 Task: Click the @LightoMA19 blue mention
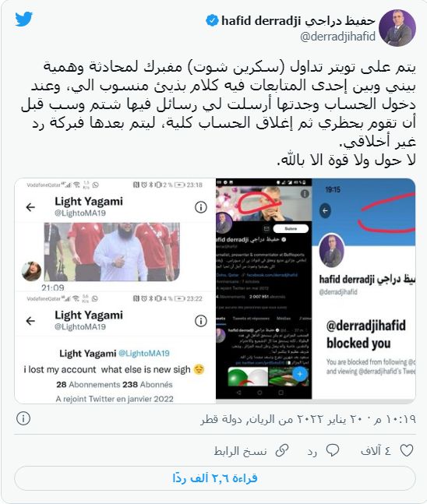point(143,353)
